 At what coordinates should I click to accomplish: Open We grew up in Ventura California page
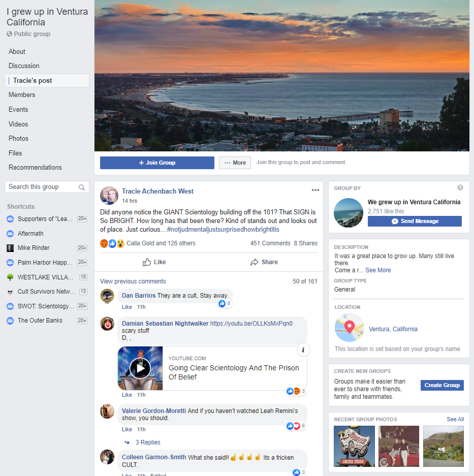coord(414,202)
